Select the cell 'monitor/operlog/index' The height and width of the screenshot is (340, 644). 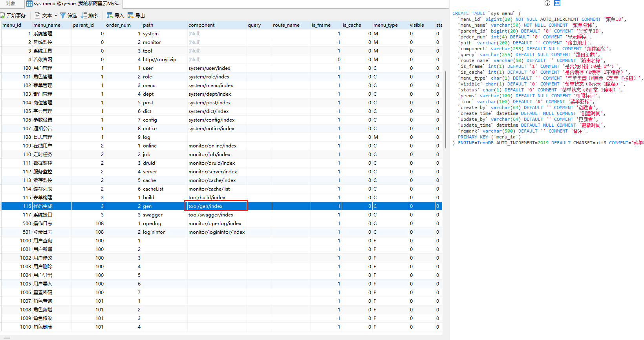pos(217,223)
